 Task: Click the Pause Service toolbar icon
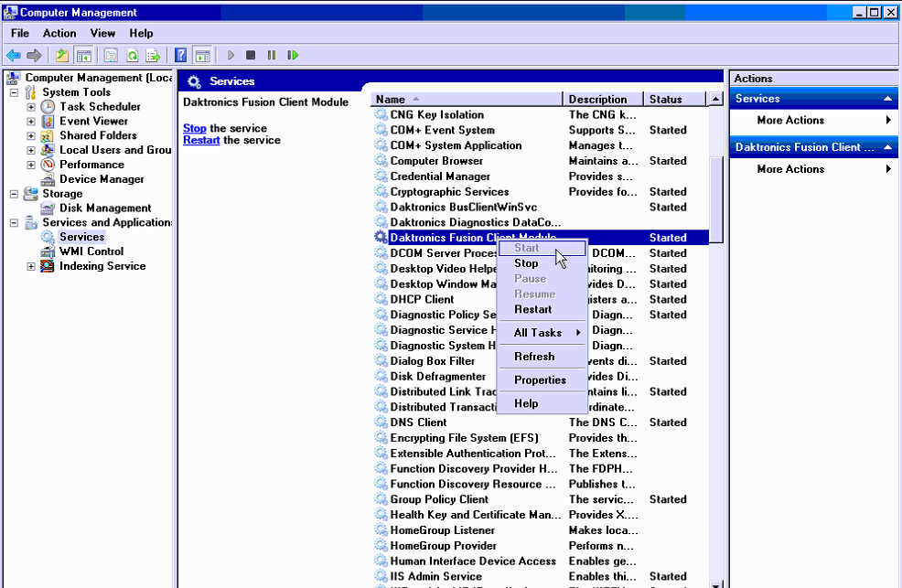pos(272,56)
